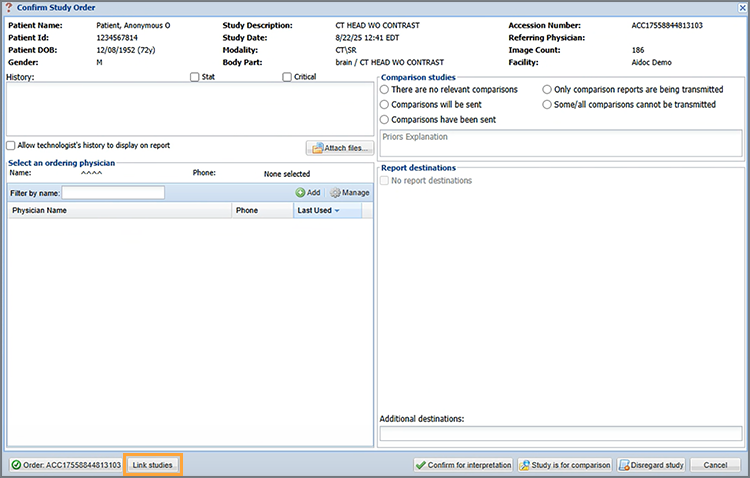The width and height of the screenshot is (750, 478).
Task: Add a new ordering physician
Action: (x=308, y=192)
